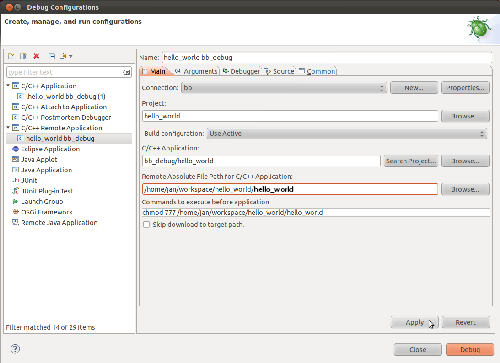Image resolution: width=500 pixels, height=363 pixels.
Task: Click the connection Properties button
Action: pos(465,88)
